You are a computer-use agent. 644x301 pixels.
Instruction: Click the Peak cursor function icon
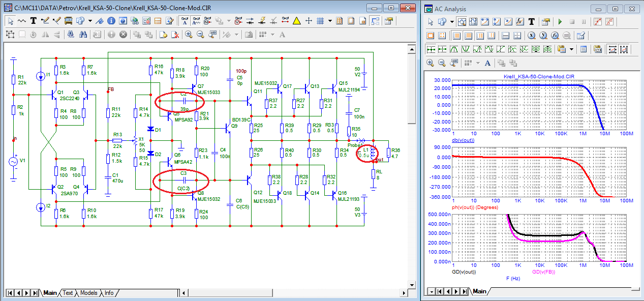tap(453, 49)
